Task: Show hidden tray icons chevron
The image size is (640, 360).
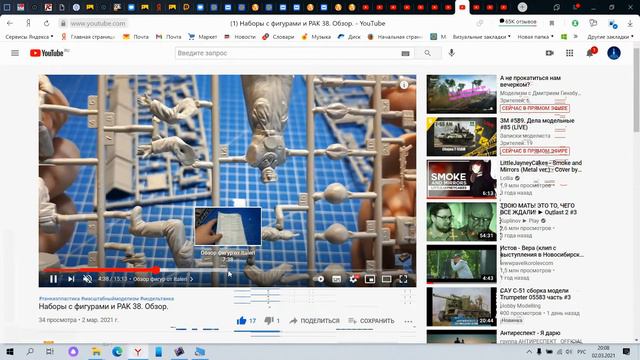Action: pos(529,351)
